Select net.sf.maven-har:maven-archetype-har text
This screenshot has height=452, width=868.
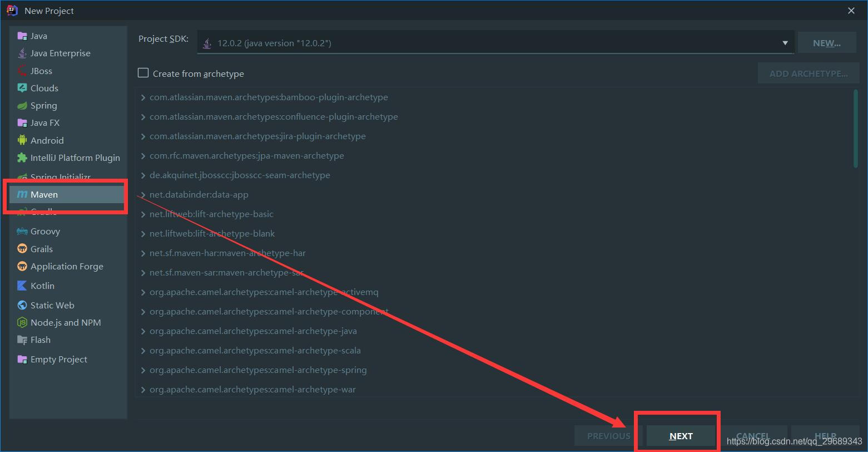[227, 253]
